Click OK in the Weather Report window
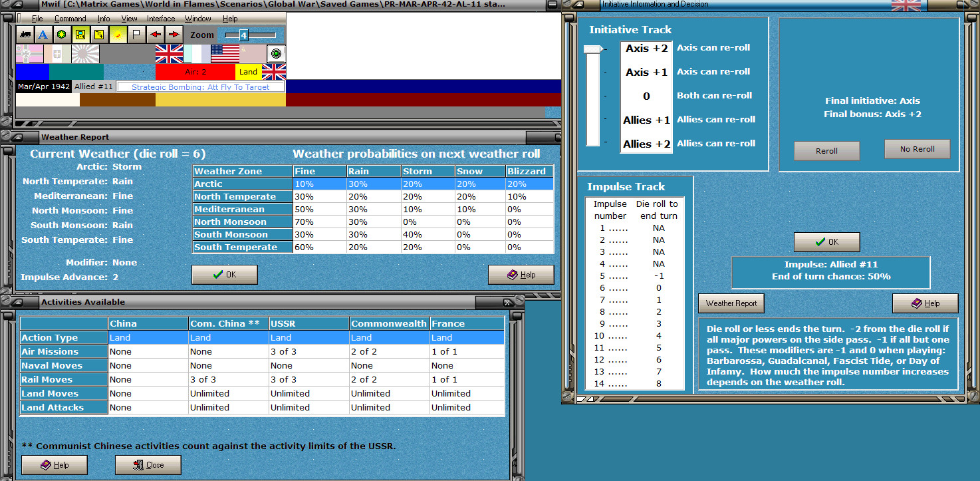Viewport: 980px width, 481px height. 224,275
